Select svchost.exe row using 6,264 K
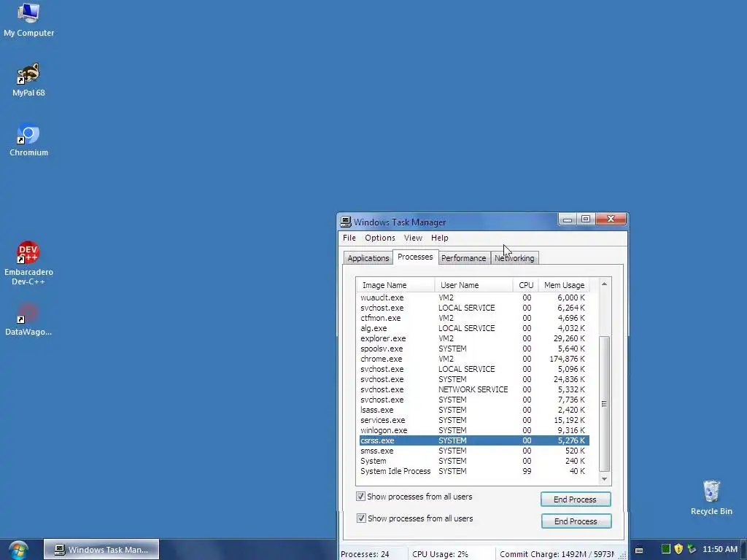 coord(474,308)
